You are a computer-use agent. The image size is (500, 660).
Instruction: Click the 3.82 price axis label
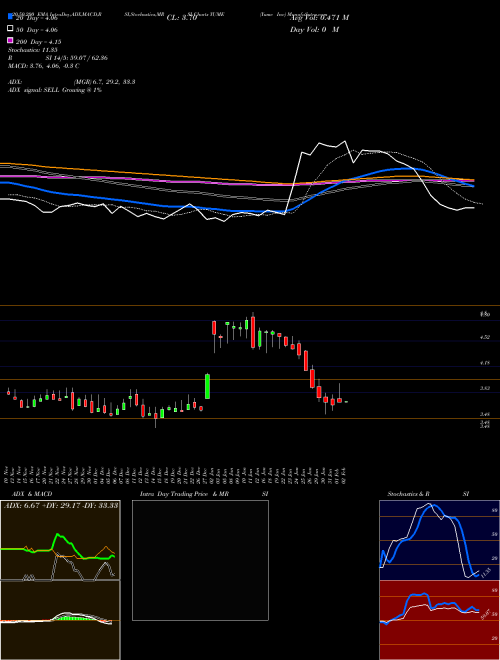(x=485, y=388)
